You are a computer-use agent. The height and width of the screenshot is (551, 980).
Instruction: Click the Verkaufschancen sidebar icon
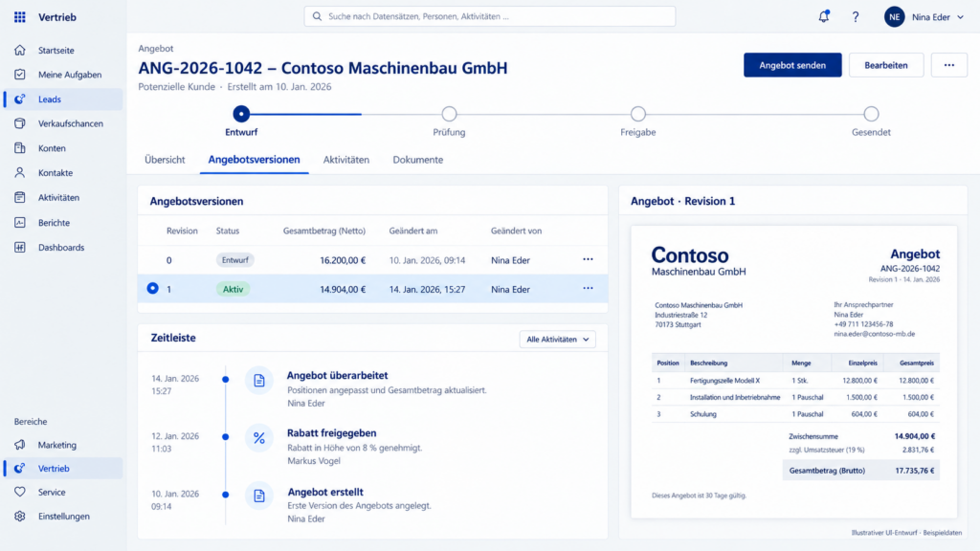pyautogui.click(x=20, y=123)
